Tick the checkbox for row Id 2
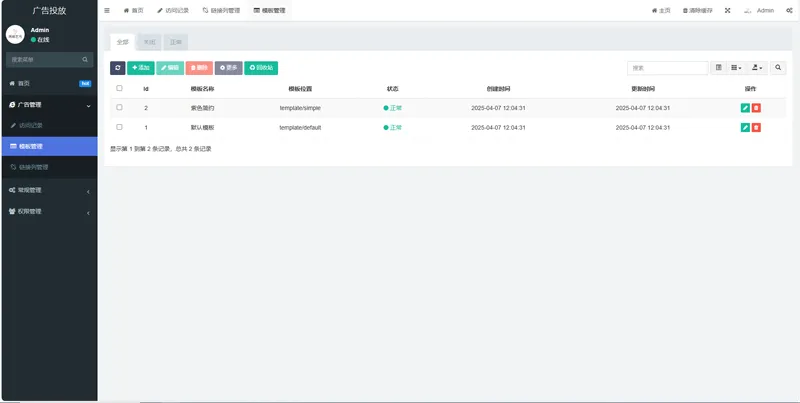800x403 pixels. coord(119,107)
